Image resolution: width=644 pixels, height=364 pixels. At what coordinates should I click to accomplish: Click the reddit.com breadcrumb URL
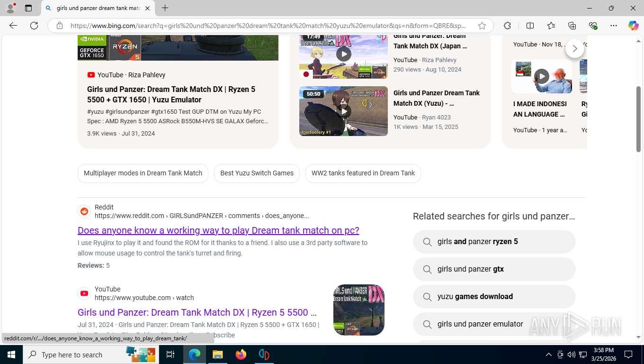pyautogui.click(x=202, y=216)
